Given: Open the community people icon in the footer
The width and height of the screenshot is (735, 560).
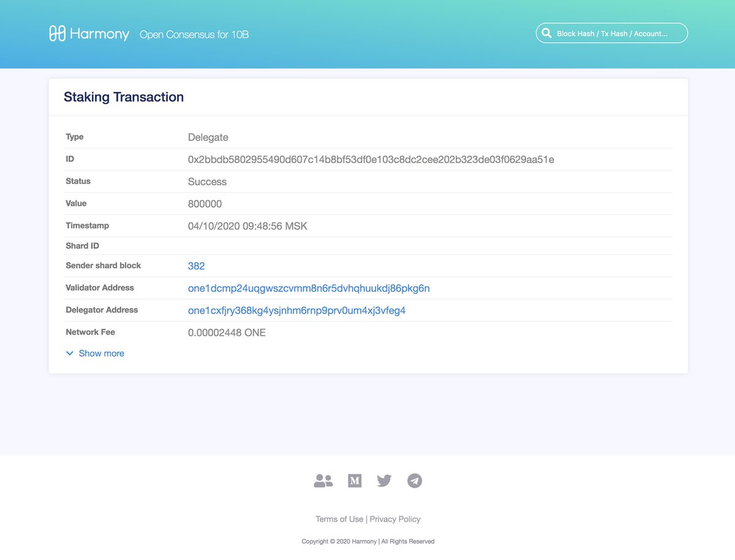Looking at the screenshot, I should (x=323, y=481).
